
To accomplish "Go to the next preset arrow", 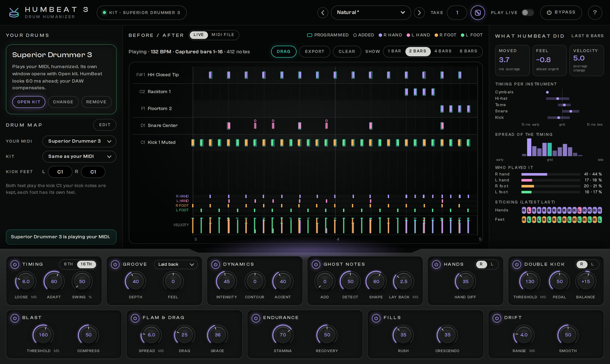I will pyautogui.click(x=419, y=13).
